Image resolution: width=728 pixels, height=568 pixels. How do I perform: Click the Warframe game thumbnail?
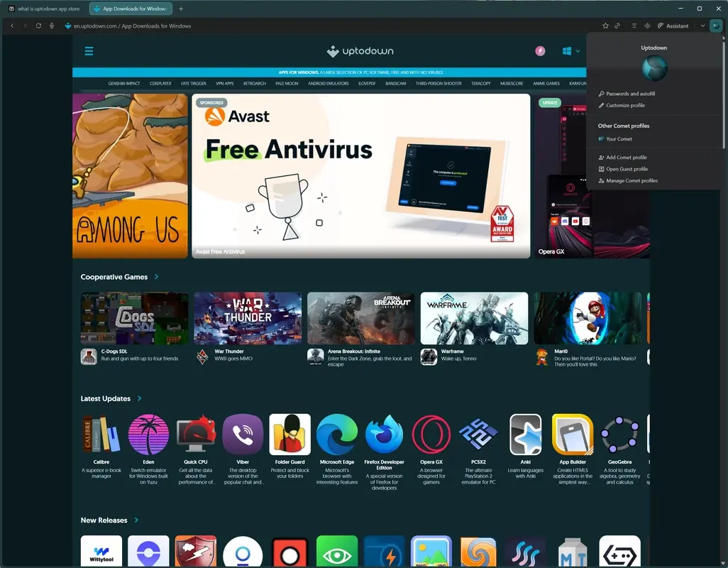(x=474, y=317)
